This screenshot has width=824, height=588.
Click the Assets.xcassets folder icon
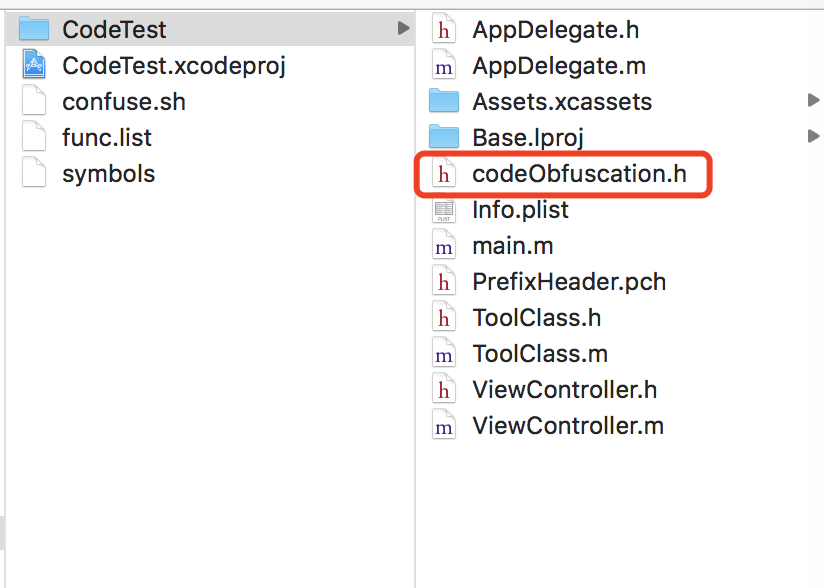click(443, 101)
